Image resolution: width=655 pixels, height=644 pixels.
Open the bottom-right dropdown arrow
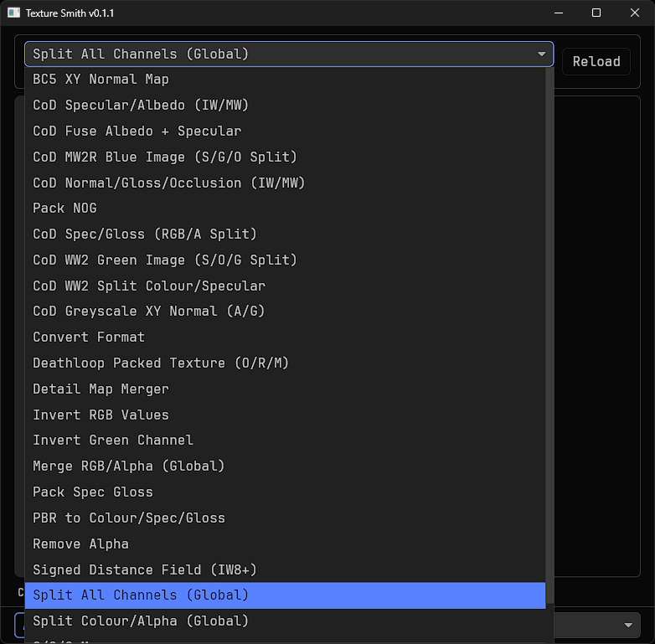tap(628, 626)
